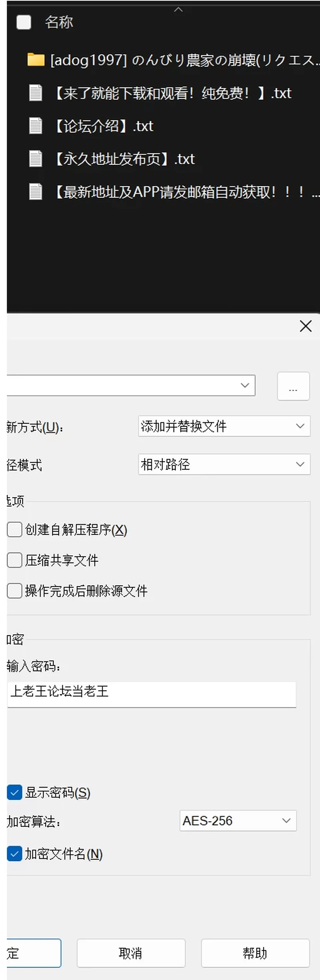This screenshot has width=320, height=980.
Task: Open the AES-256 encryption algorithm dropdown
Action: click(x=238, y=821)
